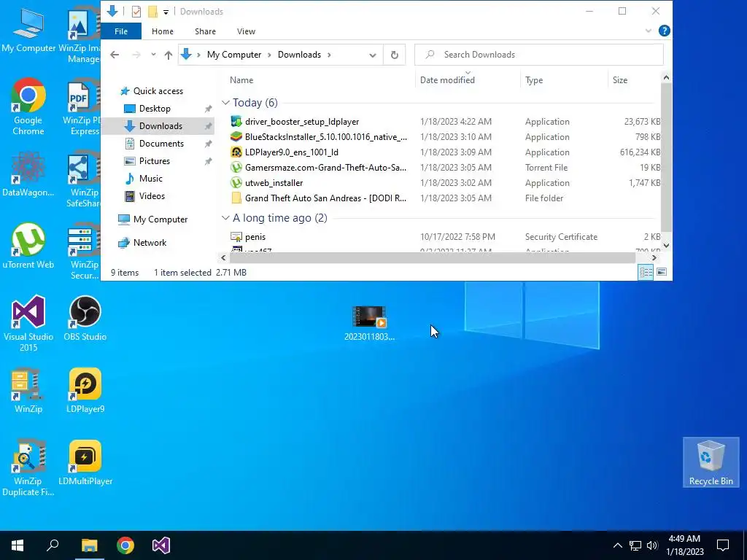Select the My Computer desktop icon
747x560 pixels.
28,29
